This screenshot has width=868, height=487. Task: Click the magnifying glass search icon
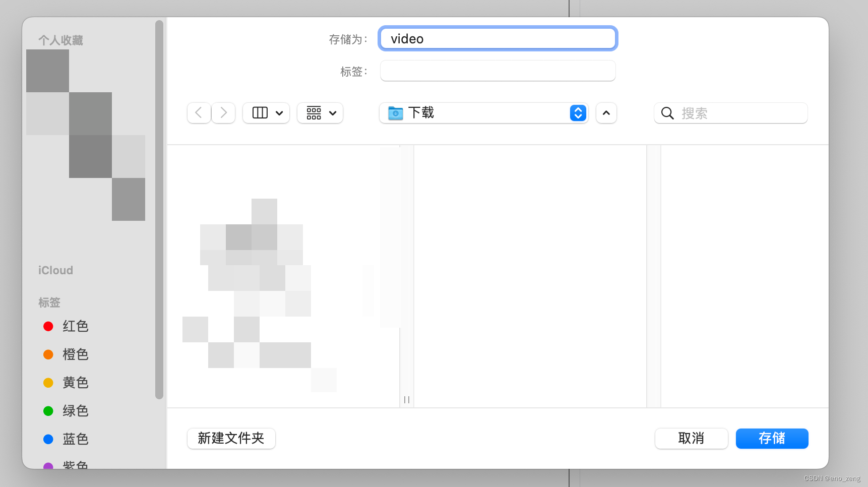tap(667, 113)
